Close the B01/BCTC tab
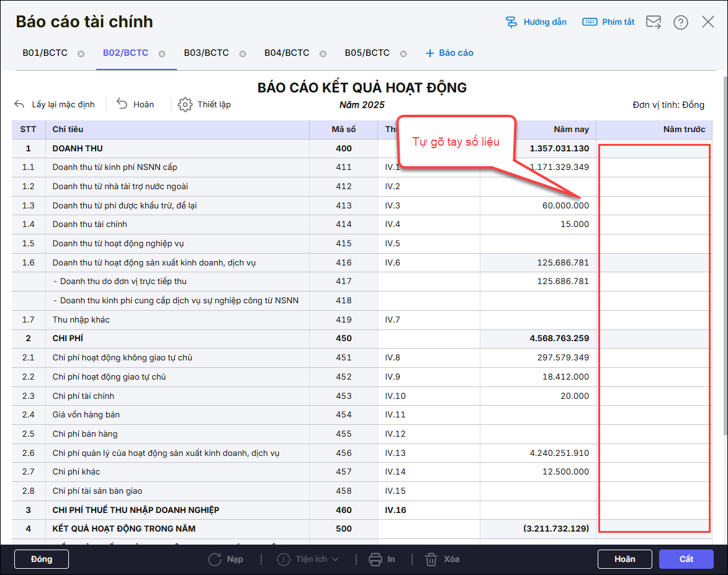This screenshot has height=575, width=728. [x=81, y=54]
